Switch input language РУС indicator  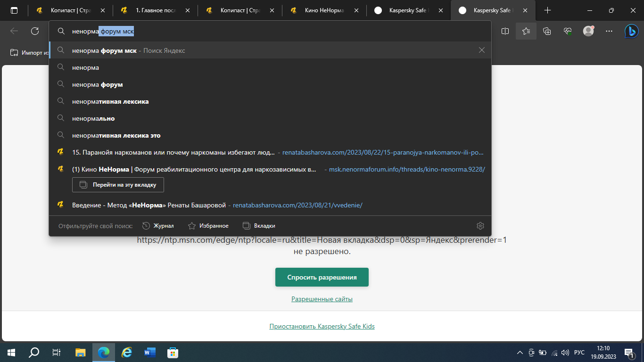[579, 352]
